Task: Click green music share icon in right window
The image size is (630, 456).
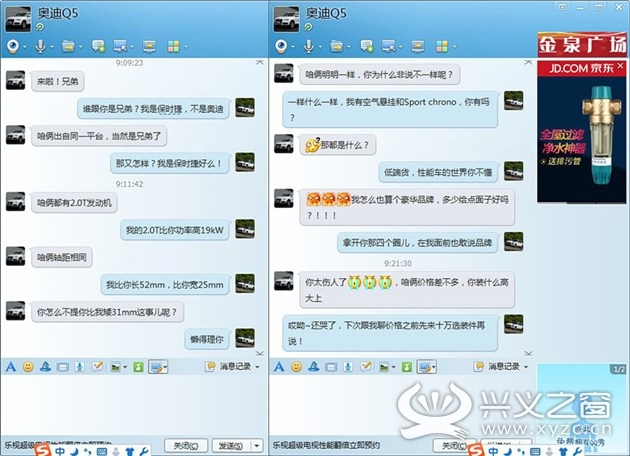Action: click(407, 366)
